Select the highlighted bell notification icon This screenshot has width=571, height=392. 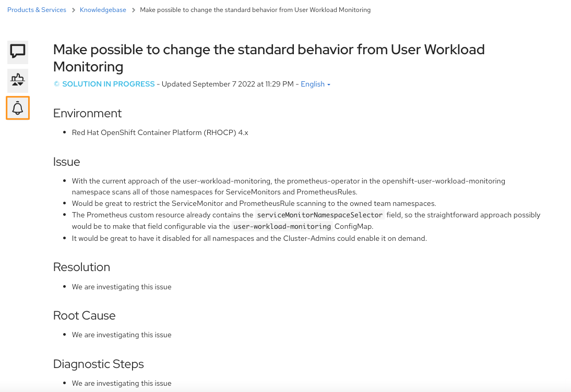[x=17, y=108]
